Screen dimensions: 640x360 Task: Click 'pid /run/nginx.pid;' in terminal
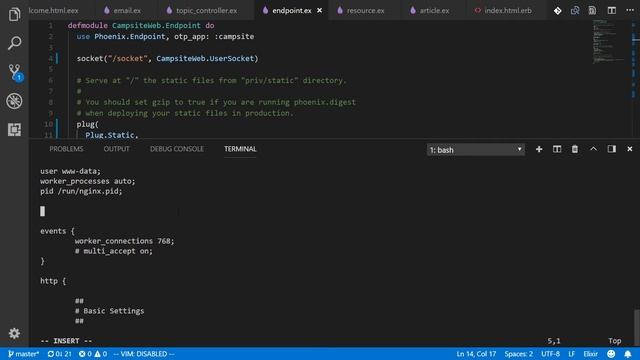tap(81, 191)
